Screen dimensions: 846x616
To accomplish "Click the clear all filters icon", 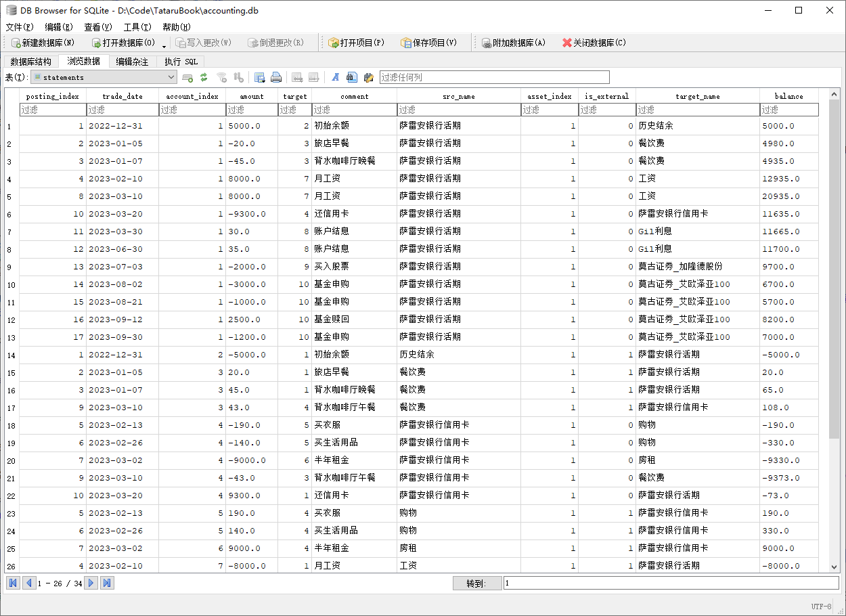I will pyautogui.click(x=221, y=77).
